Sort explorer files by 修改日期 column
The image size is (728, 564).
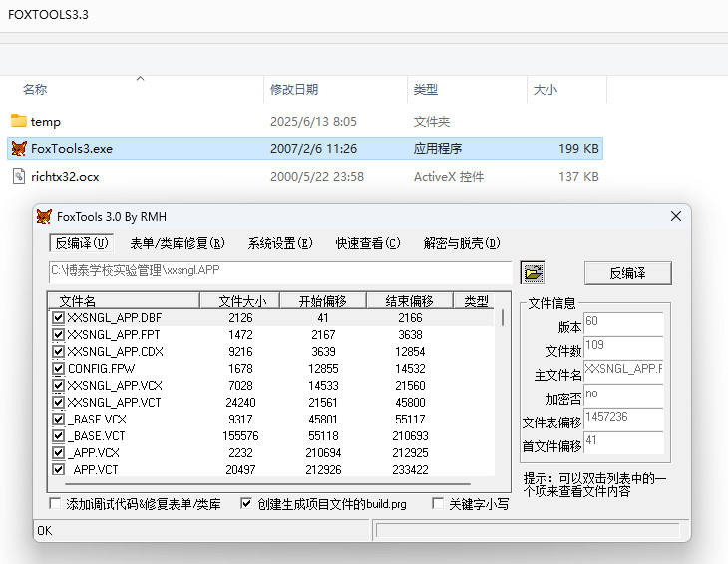[x=294, y=90]
